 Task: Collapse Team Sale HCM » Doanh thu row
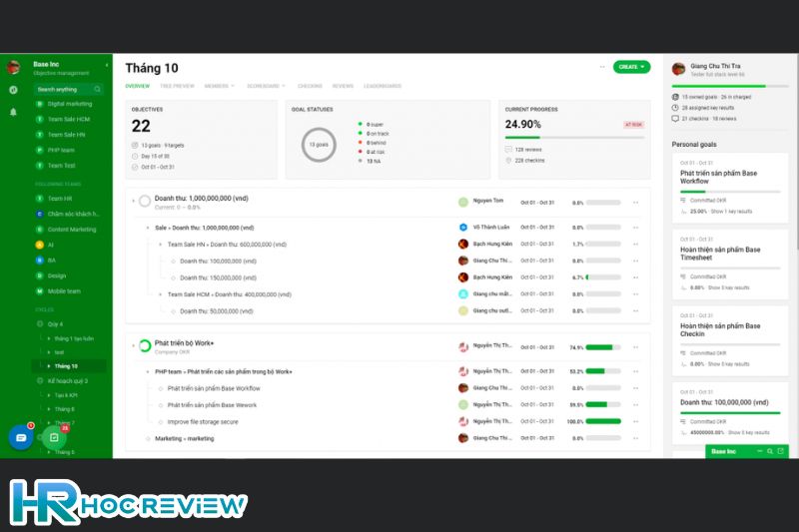coord(161,294)
